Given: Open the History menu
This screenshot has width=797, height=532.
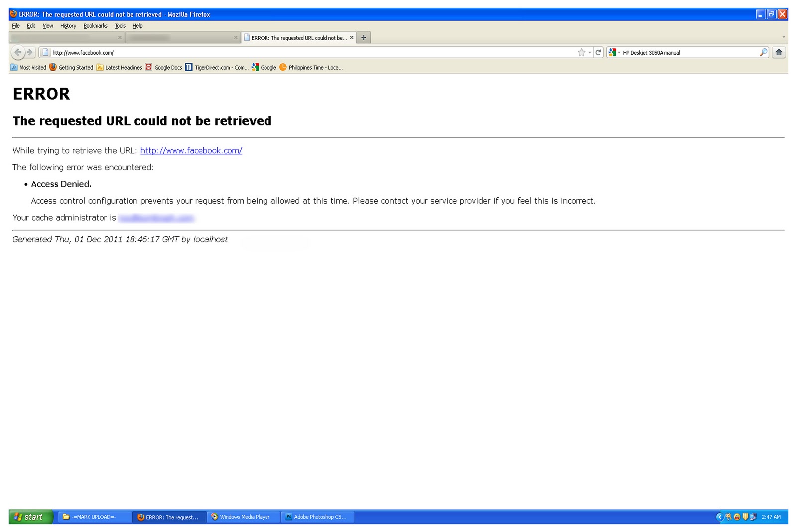Looking at the screenshot, I should point(68,26).
